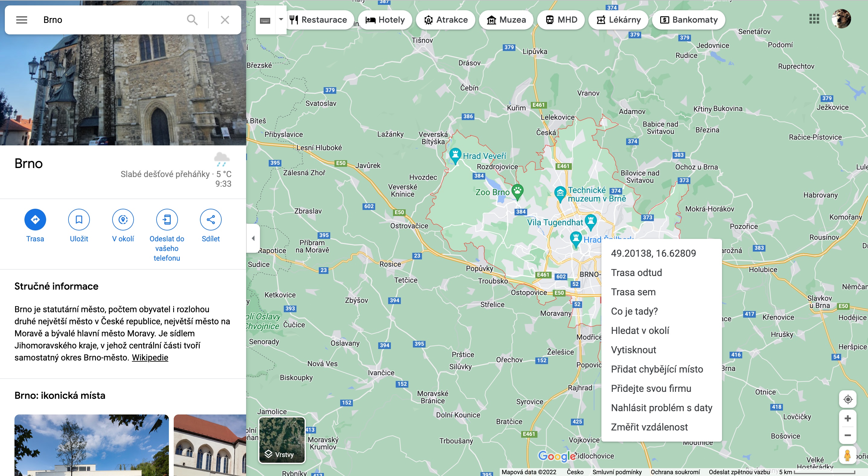Toggle satellite view with Vrstvy thumbnail

point(282,440)
